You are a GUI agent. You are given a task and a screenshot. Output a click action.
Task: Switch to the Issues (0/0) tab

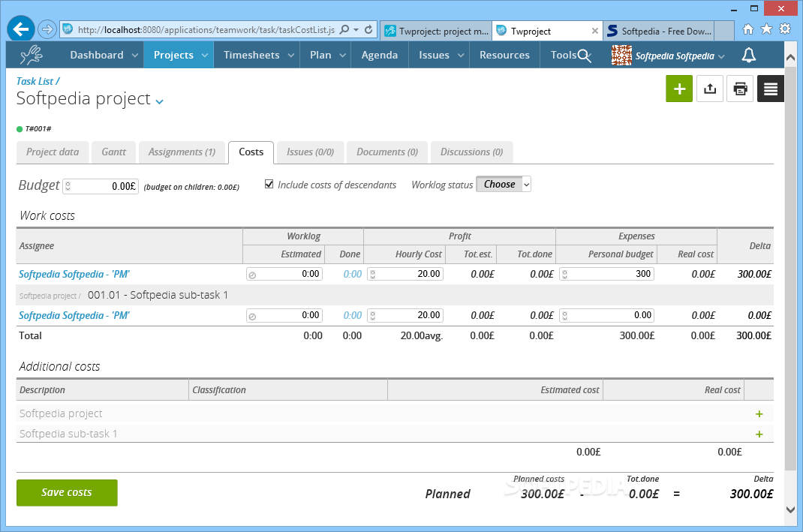pos(311,152)
